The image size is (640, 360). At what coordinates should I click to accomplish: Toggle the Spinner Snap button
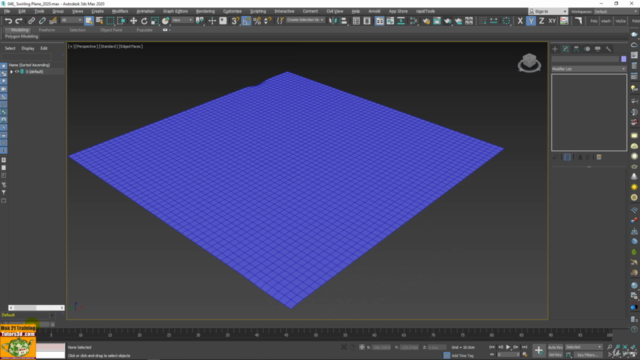pos(268,21)
